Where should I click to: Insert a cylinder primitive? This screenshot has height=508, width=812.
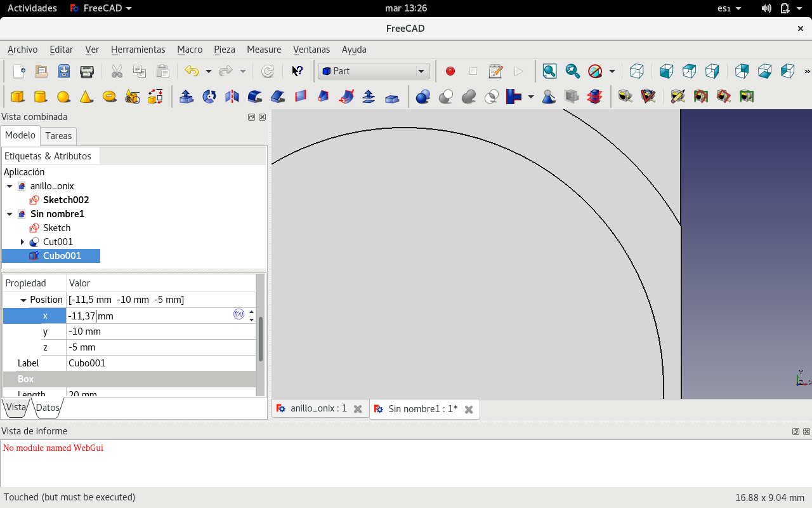[x=41, y=97]
